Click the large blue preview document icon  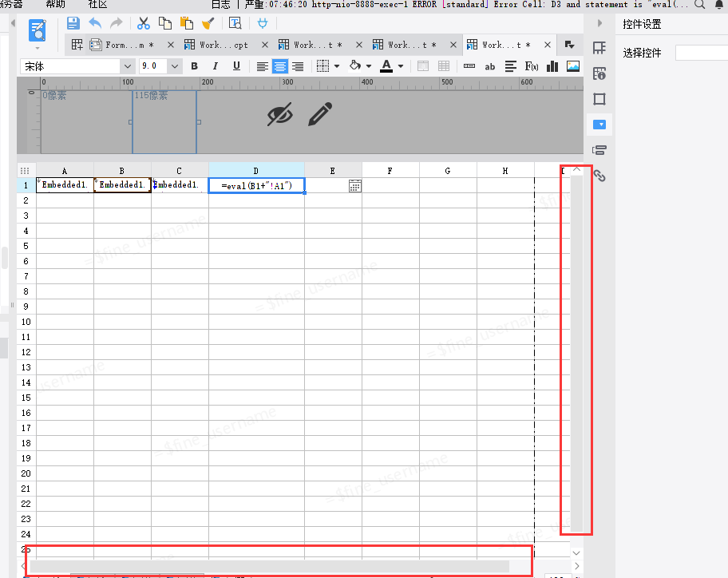[38, 30]
